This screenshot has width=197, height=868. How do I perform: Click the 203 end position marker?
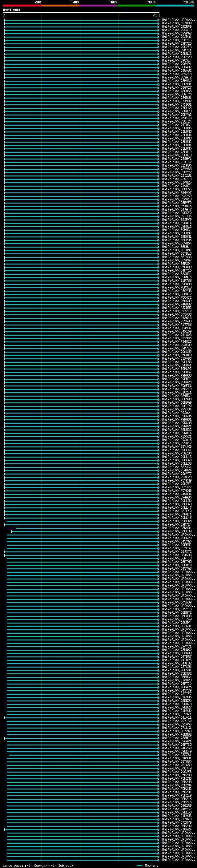click(x=155, y=15)
